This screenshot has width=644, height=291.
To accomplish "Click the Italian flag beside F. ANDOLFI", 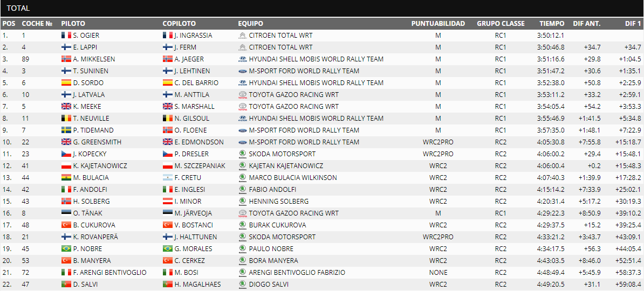I will [x=66, y=190].
